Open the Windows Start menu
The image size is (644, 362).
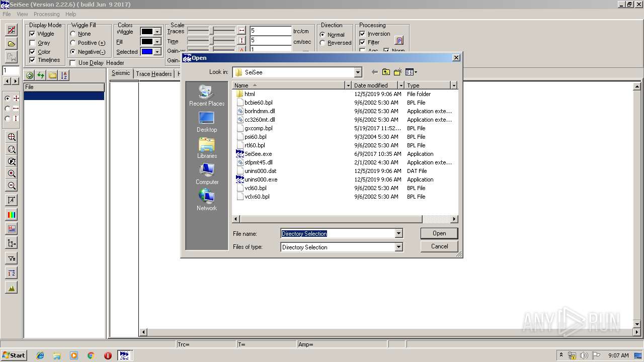(x=14, y=355)
